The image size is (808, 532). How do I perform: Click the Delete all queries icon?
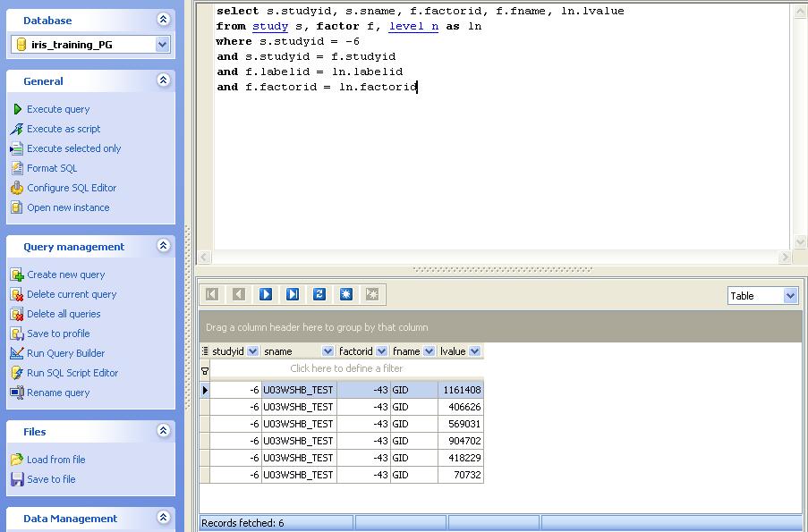tap(17, 314)
